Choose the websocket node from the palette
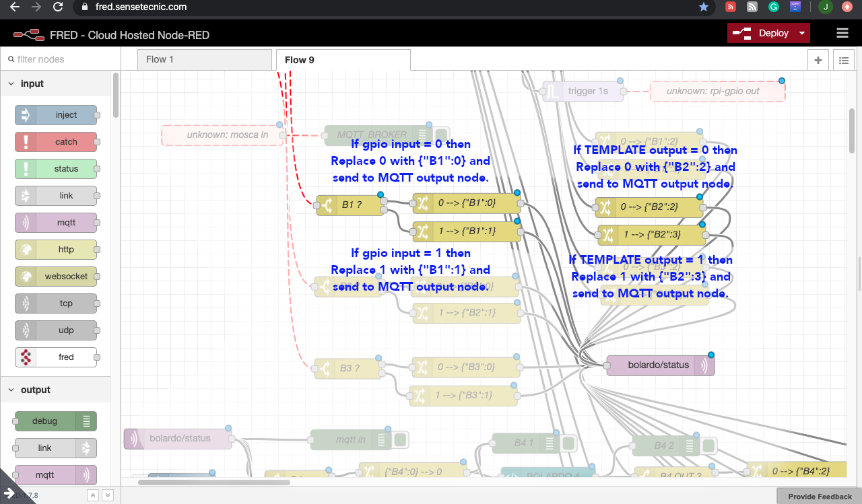The width and height of the screenshot is (862, 504). coord(56,276)
